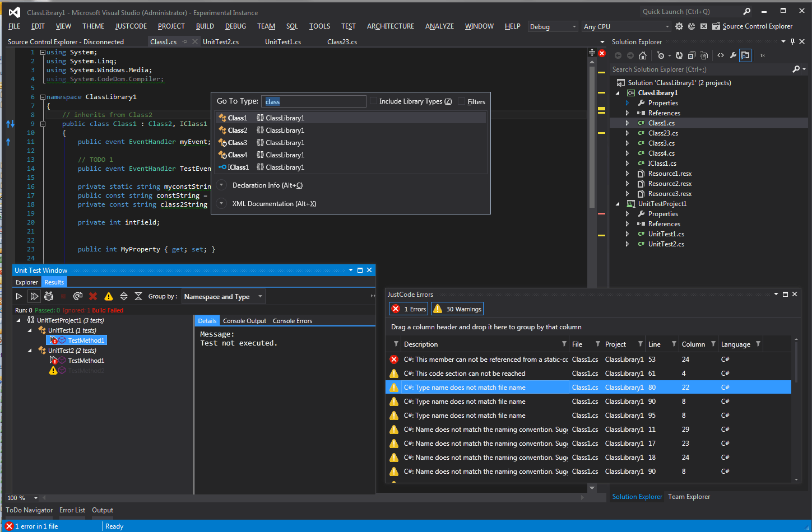Open the JUSTCODE menu
The height and width of the screenshot is (532, 812).
131,26
